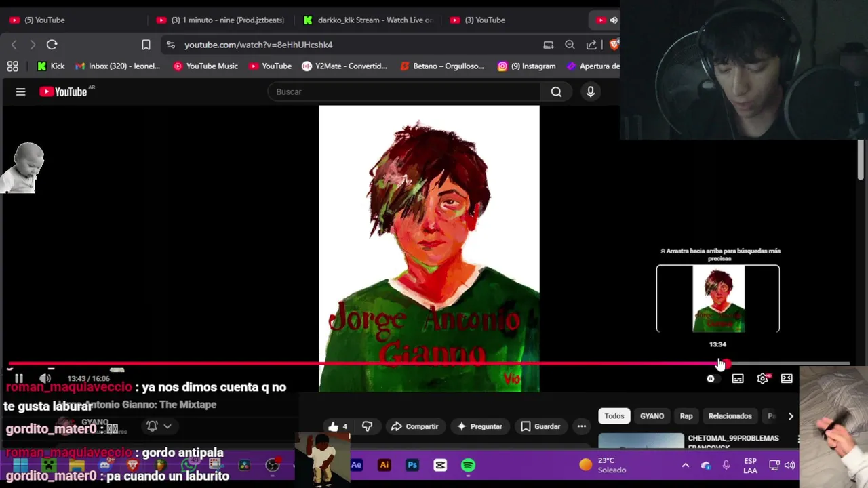868x488 pixels.
Task: Click the Compartir share button
Action: point(415,426)
